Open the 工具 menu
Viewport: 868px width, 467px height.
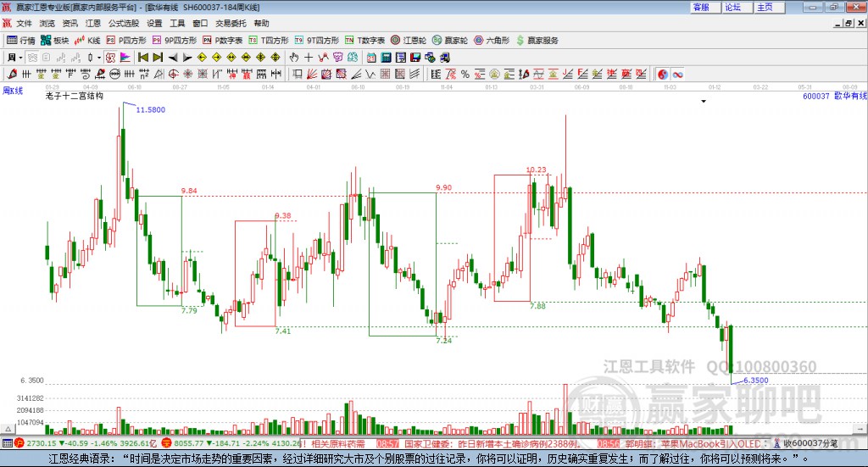point(177,23)
